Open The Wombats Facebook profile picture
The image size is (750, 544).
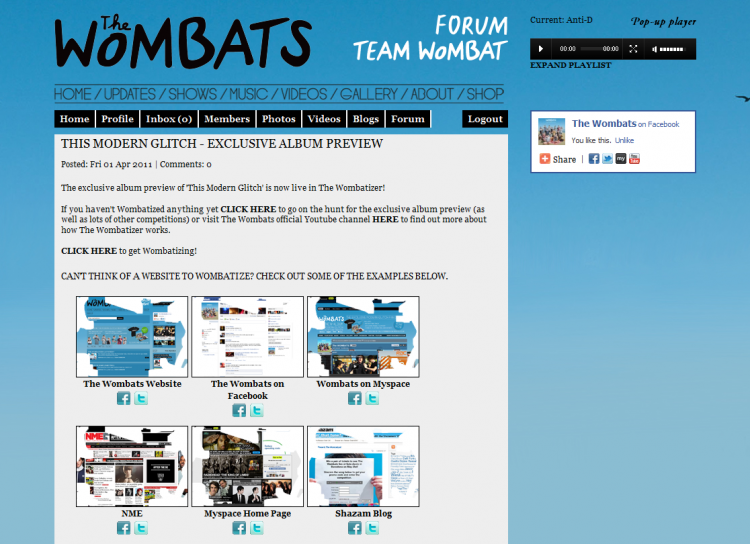[551, 132]
